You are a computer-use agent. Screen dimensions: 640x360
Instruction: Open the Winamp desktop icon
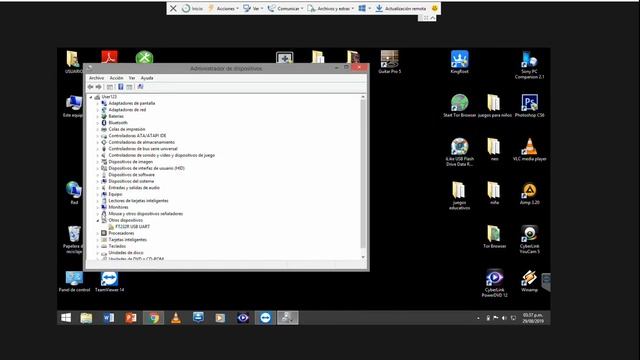tap(529, 281)
